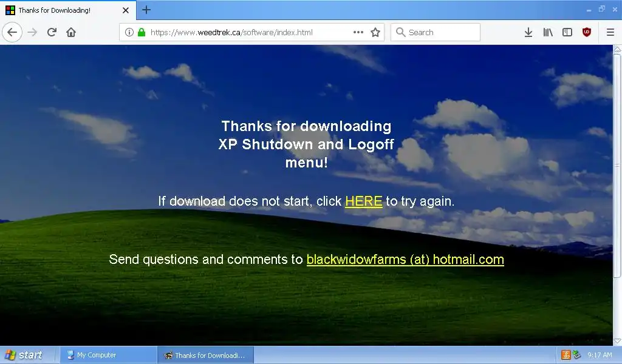Click the scrollbar down arrow

click(x=617, y=341)
